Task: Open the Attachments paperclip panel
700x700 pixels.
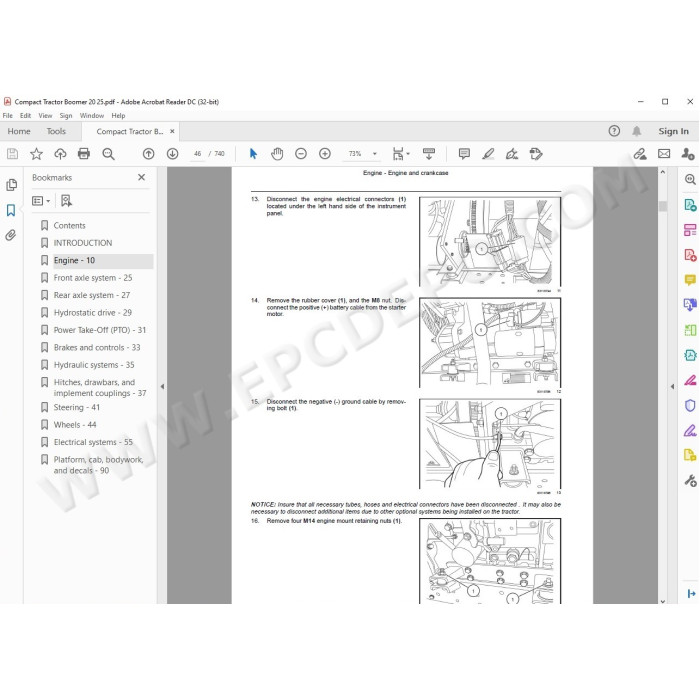Action: (x=11, y=235)
